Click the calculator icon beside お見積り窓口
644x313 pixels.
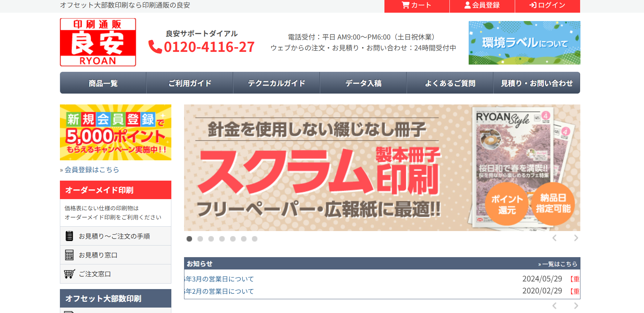(69, 255)
